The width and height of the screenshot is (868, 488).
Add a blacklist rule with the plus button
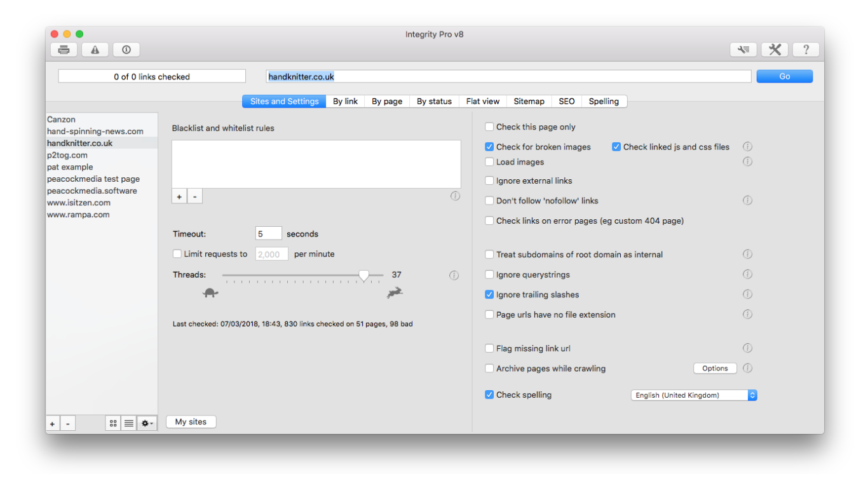(179, 197)
